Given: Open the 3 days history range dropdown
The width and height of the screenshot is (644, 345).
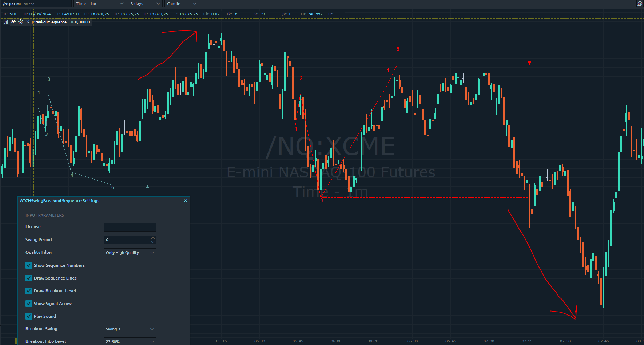Looking at the screenshot, I should point(145,4).
